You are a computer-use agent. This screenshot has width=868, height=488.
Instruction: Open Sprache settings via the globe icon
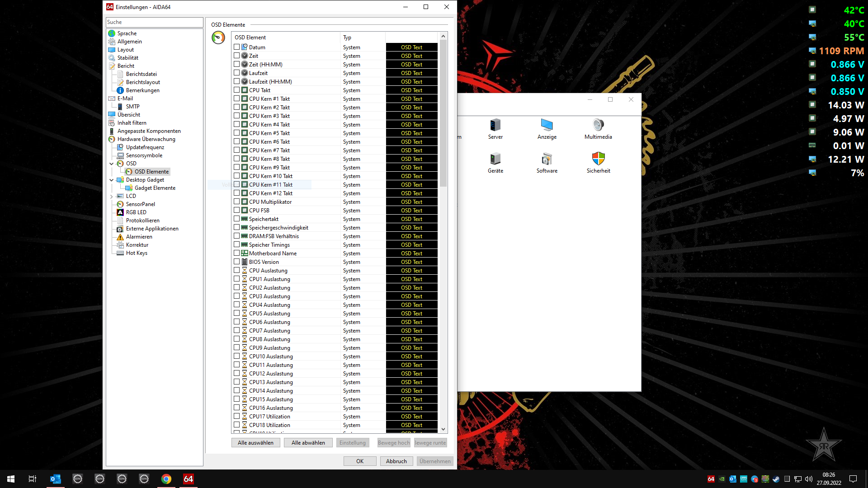pos(112,33)
